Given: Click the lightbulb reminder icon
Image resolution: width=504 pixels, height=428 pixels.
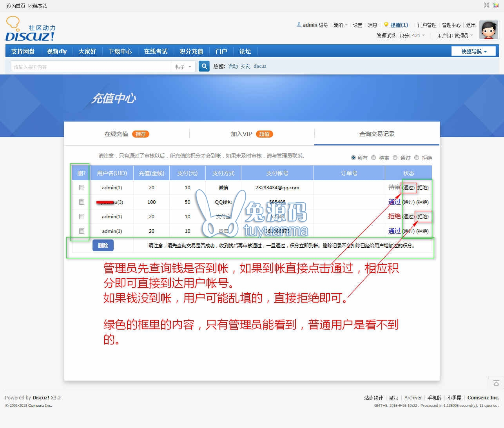Looking at the screenshot, I should click(x=386, y=25).
